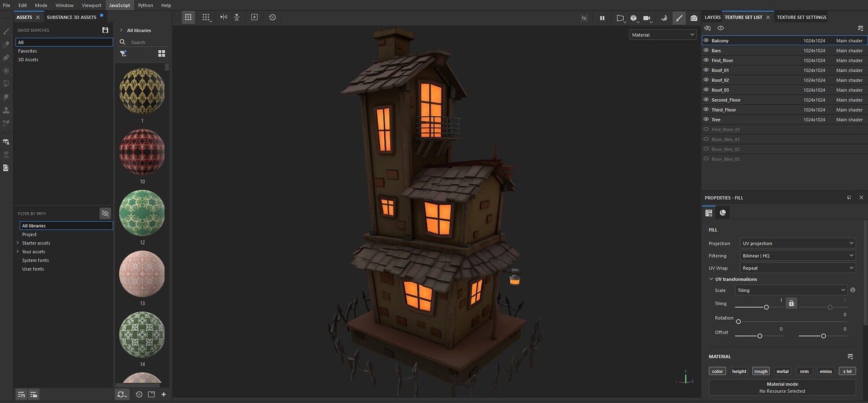Hide the Tree texture set

(x=706, y=120)
